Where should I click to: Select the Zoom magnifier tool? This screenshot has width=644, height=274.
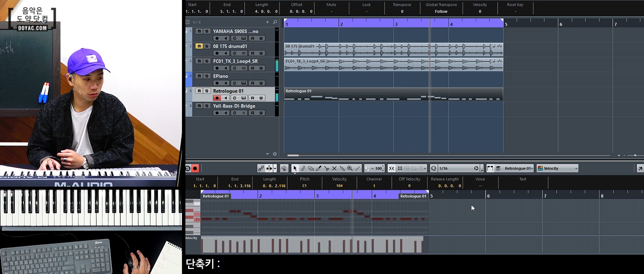tap(350, 168)
